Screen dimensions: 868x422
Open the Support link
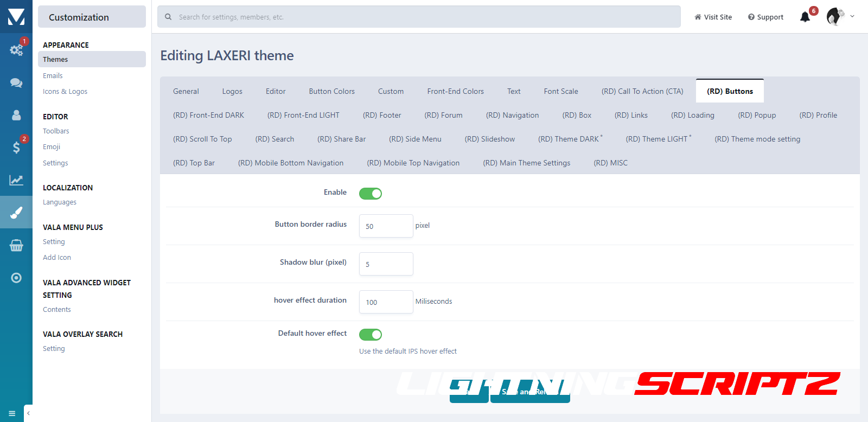pyautogui.click(x=765, y=17)
